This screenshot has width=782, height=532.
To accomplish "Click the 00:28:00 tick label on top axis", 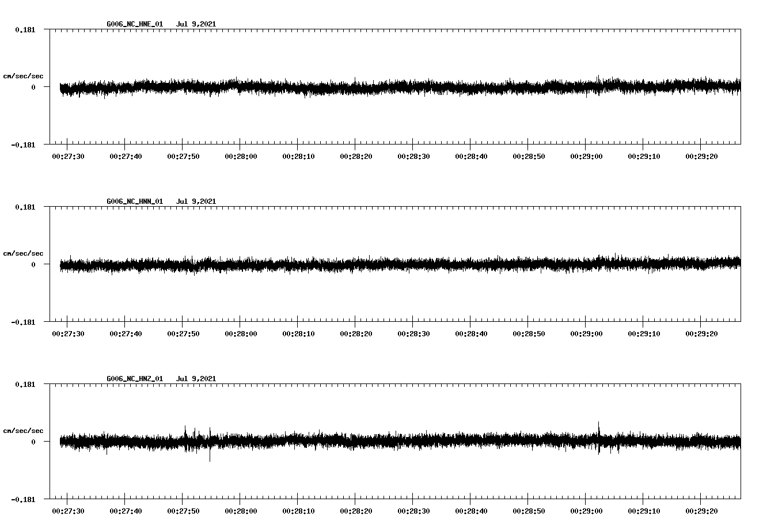I will 240,155.
